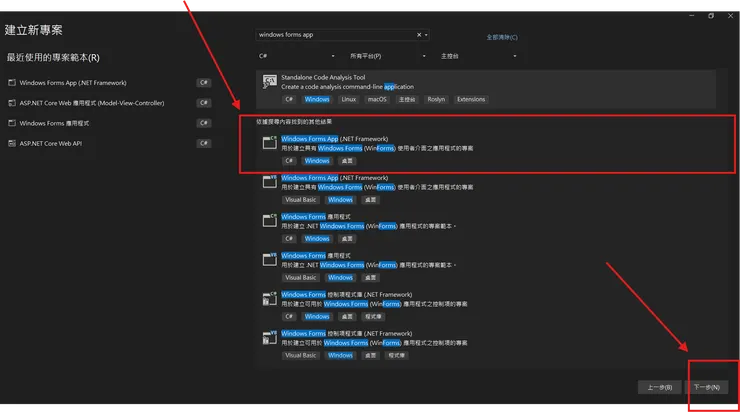Click the C# Windows Forms 控制項程式庫 template icon

[x=269, y=299]
